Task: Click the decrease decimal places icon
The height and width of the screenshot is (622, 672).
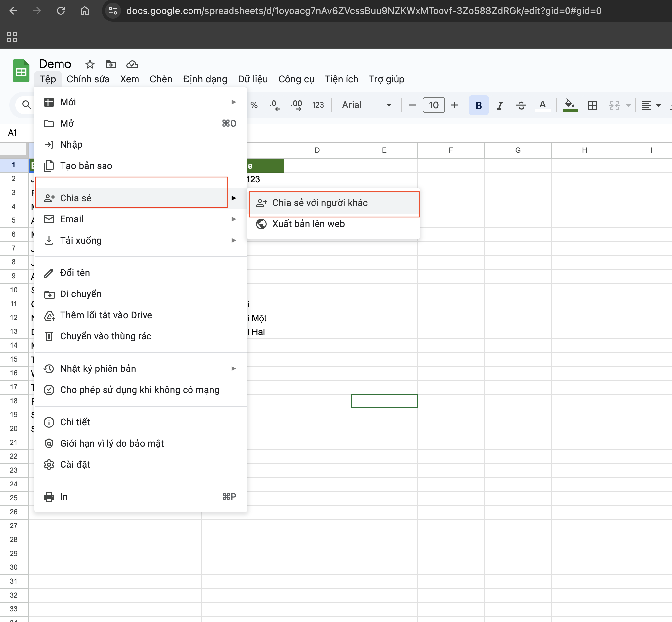Action: point(274,105)
